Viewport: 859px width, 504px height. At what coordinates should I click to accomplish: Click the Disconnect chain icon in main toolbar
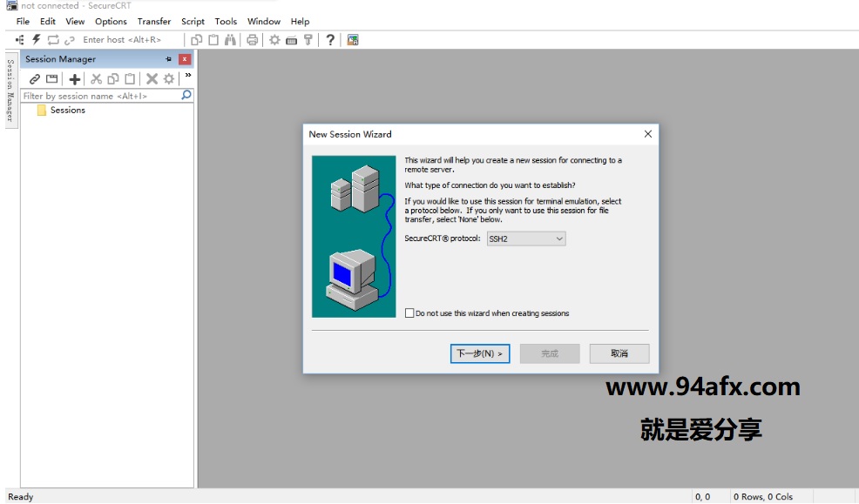coord(70,40)
